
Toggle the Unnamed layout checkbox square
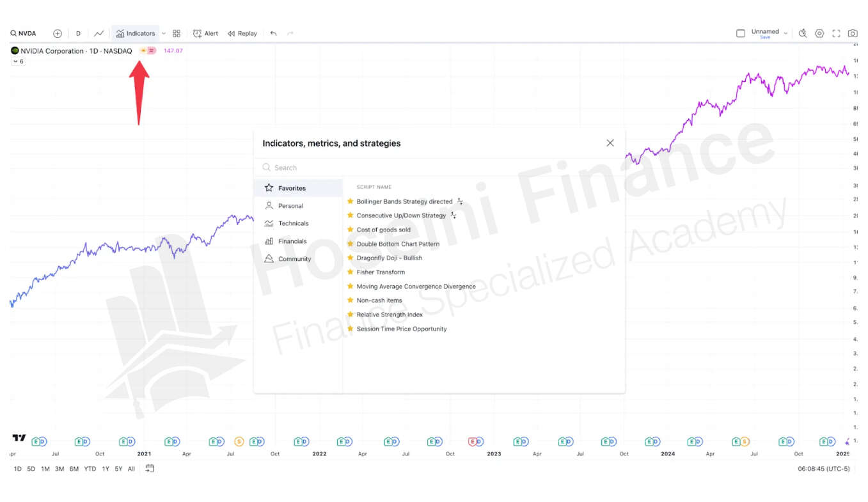pos(741,33)
